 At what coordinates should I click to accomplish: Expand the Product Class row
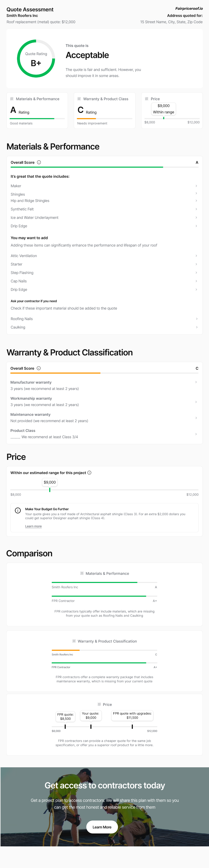pos(196,434)
